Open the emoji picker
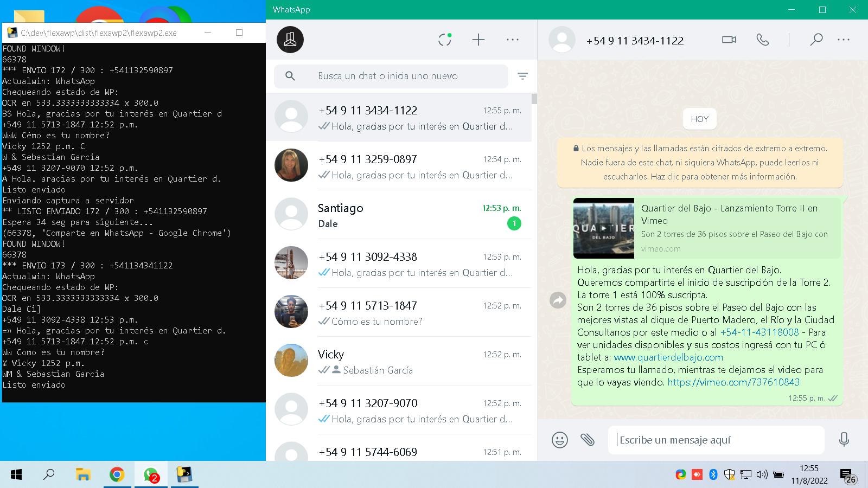The width and height of the screenshot is (868, 488). tap(560, 439)
